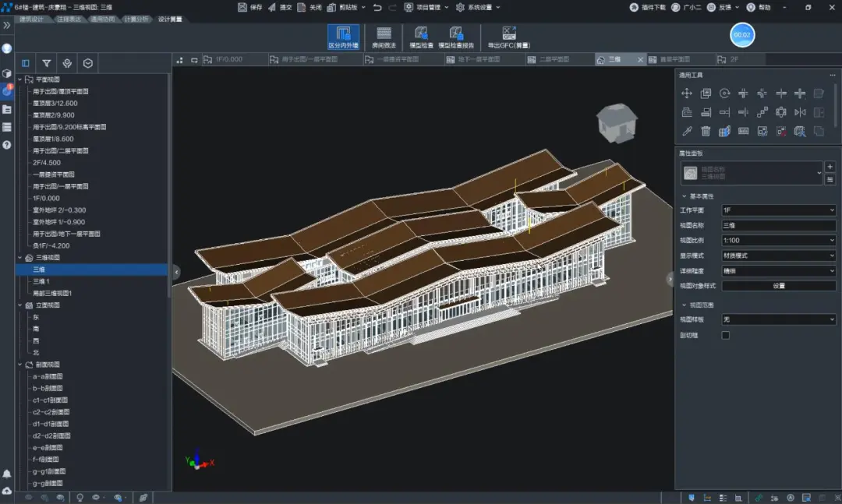Click the 3D cube icon in left sidebar
Image resolution: width=842 pixels, height=504 pixels.
pos(7,73)
